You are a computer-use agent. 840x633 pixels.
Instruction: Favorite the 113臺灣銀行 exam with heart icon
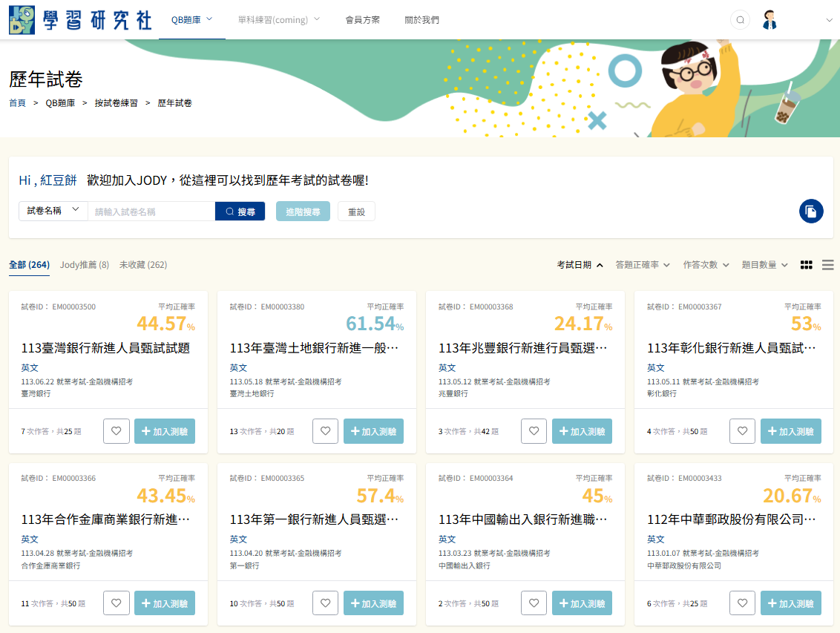(117, 431)
